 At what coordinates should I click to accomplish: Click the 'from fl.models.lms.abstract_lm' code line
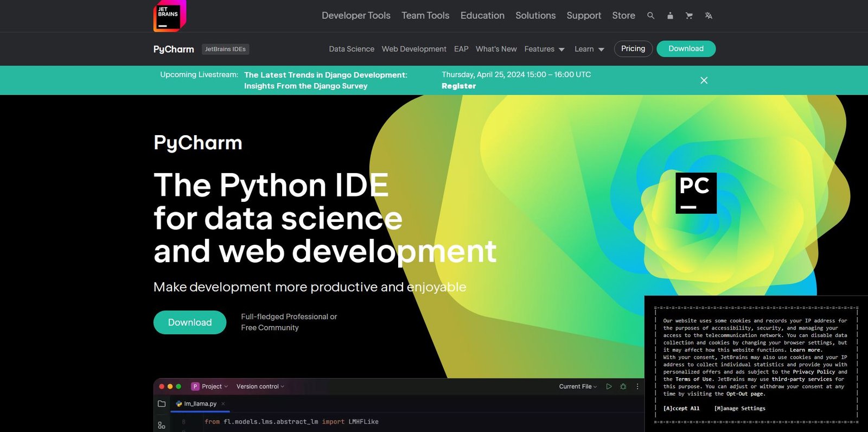tap(291, 422)
